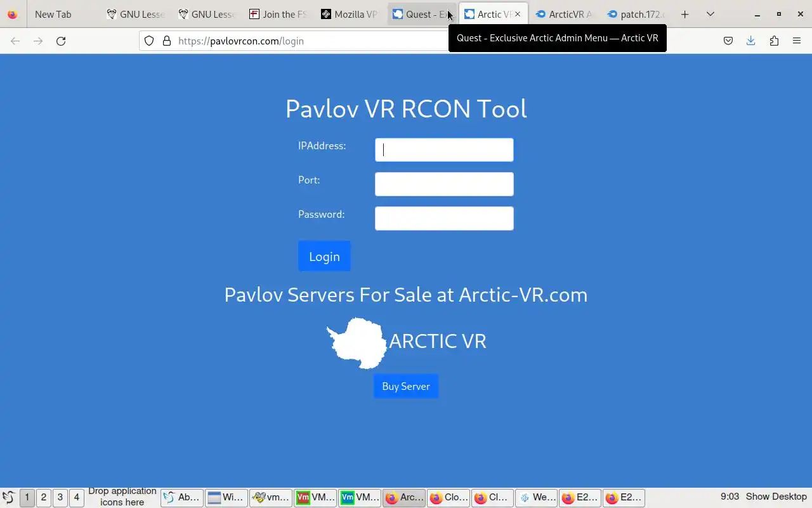This screenshot has height=508, width=812.
Task: Click the 9:03 taskbar clock
Action: [730, 497]
